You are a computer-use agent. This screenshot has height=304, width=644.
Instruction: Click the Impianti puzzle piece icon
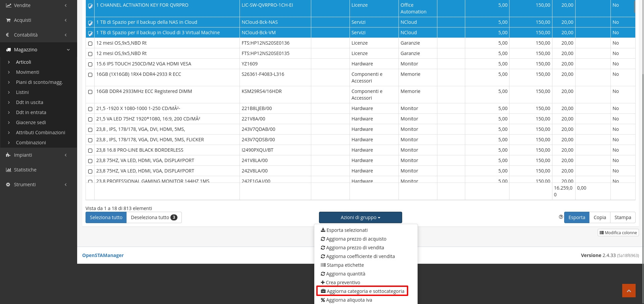(x=8, y=155)
